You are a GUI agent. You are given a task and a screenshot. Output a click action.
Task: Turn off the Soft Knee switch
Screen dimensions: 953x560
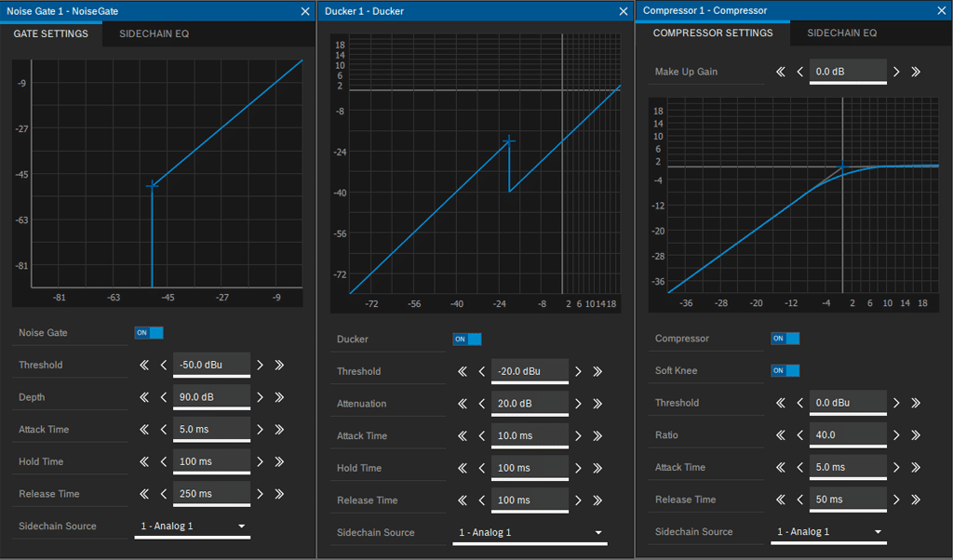click(x=785, y=371)
